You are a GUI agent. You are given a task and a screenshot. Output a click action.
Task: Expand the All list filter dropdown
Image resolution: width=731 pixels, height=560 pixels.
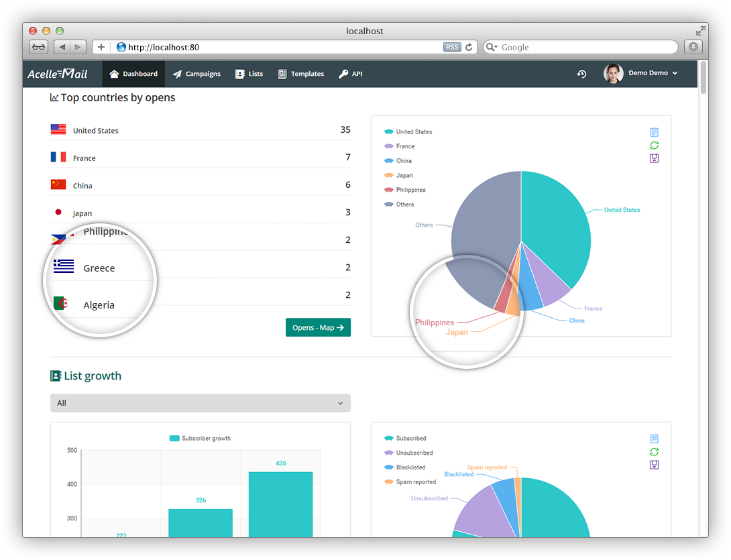(x=200, y=403)
